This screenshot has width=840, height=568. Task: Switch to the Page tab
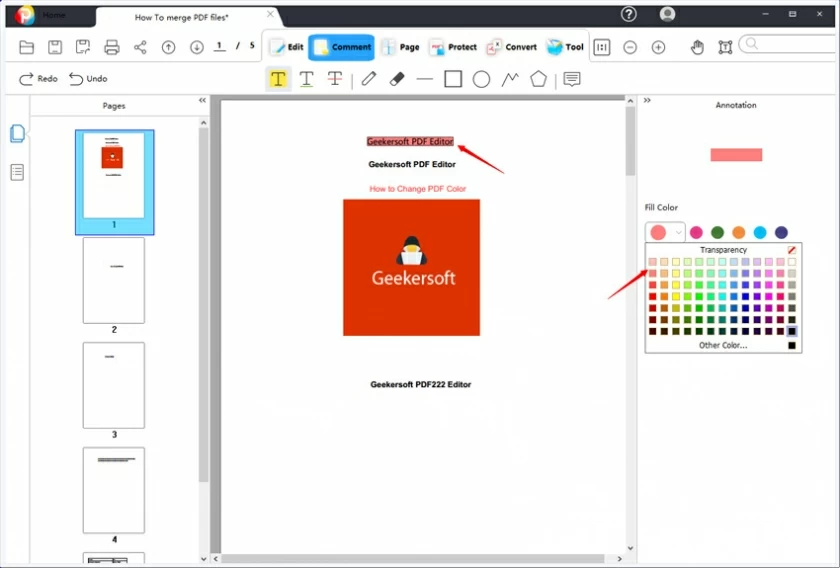[400, 47]
